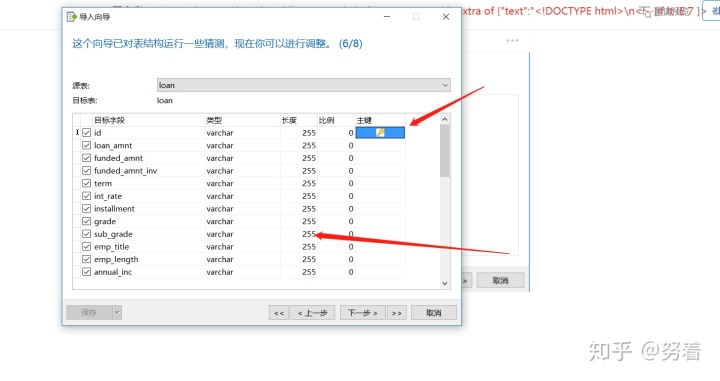Uncheck the grade field checkbox

pos(86,221)
